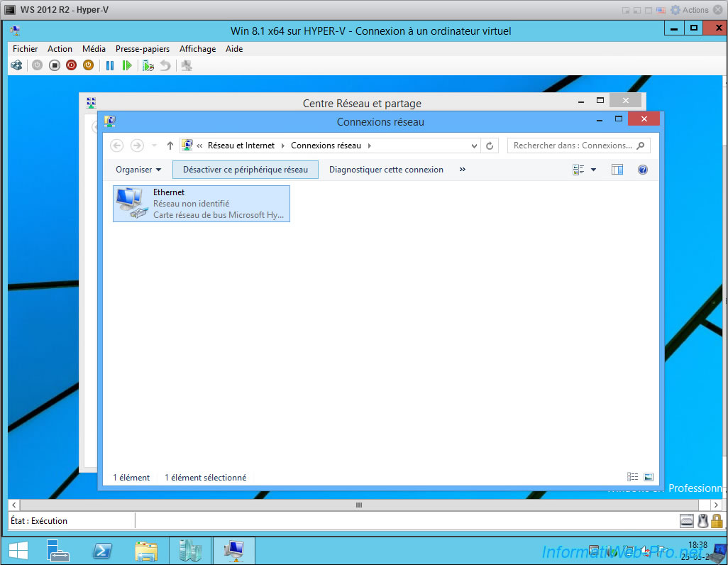
Task: Click the VM connection taskbar icon
Action: click(x=234, y=551)
